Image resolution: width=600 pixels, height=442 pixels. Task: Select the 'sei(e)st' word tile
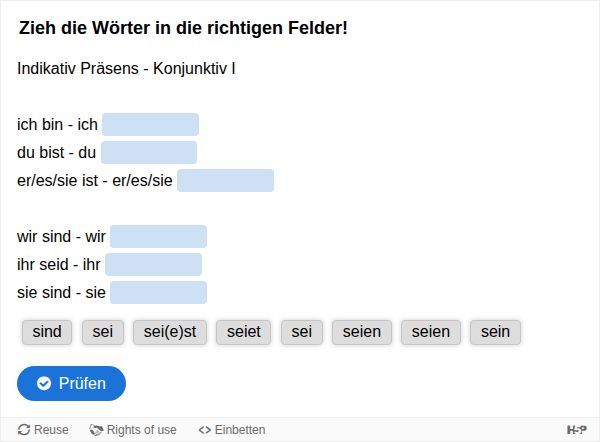(170, 332)
